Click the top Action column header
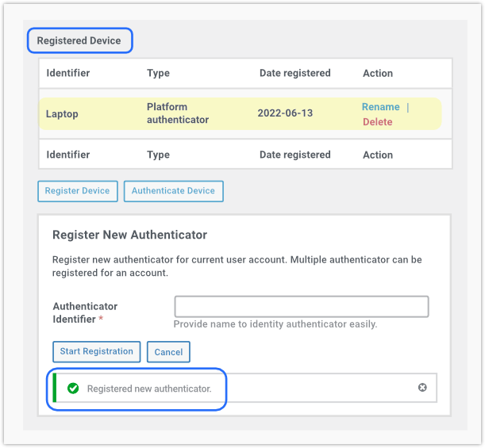The height and width of the screenshot is (448, 485). tap(378, 73)
